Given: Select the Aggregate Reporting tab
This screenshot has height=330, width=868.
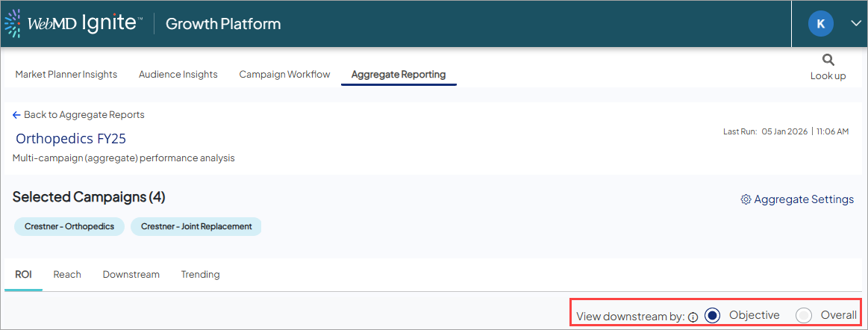Looking at the screenshot, I should (x=399, y=74).
